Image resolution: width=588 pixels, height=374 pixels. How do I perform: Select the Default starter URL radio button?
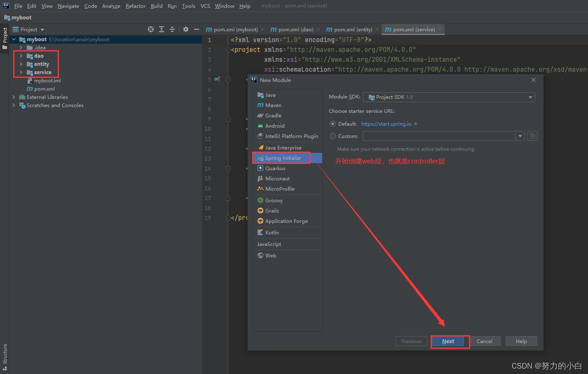click(x=333, y=124)
